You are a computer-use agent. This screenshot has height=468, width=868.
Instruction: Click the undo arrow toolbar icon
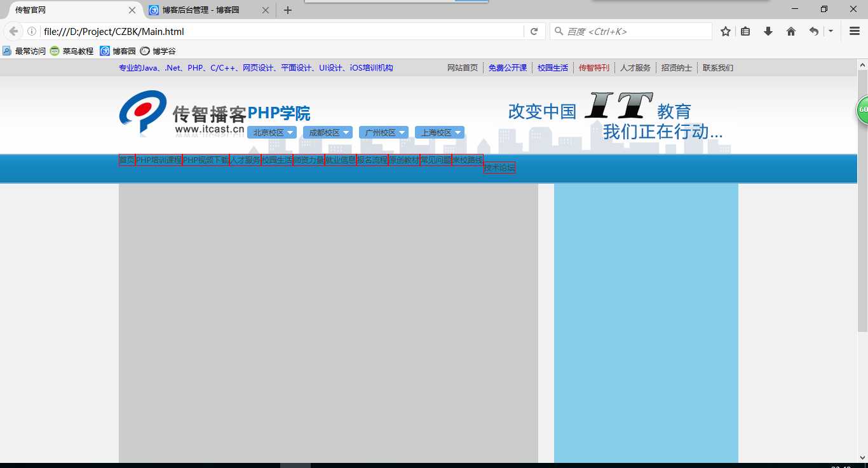813,31
